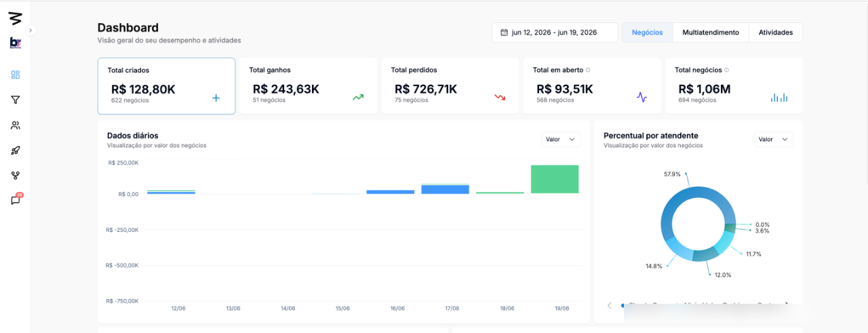
Task: Open the rocket icon in sidebar
Action: click(16, 150)
